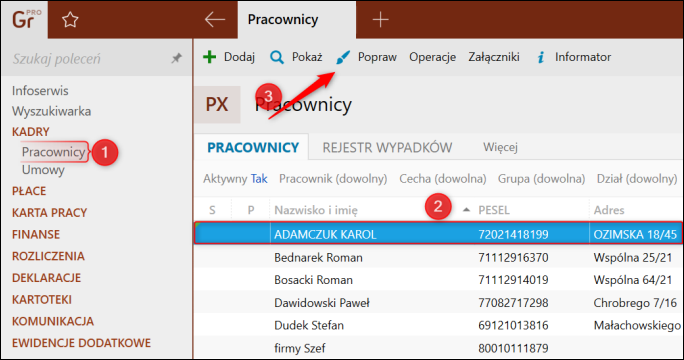This screenshot has width=684, height=360.
Task: Open the Operacje menu
Action: (432, 57)
